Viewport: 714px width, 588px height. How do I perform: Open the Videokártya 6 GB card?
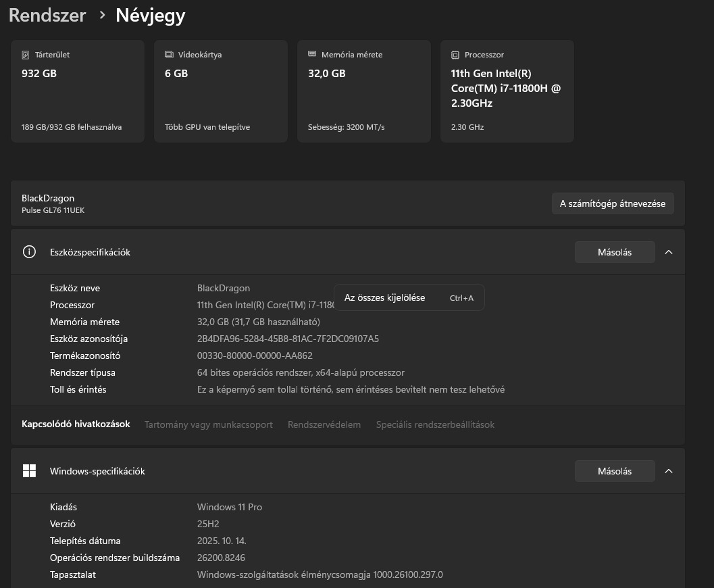tap(221, 91)
